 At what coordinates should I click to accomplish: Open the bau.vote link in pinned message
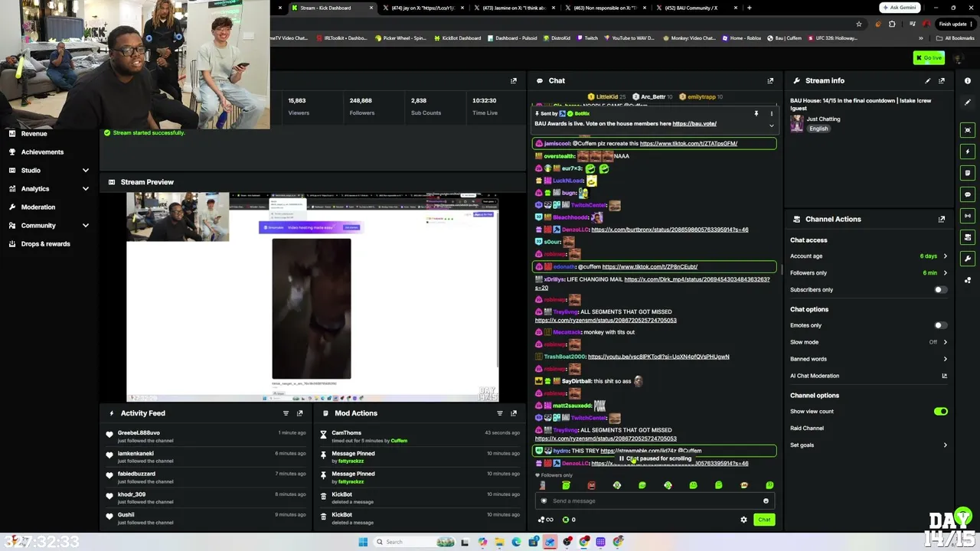[x=694, y=124]
